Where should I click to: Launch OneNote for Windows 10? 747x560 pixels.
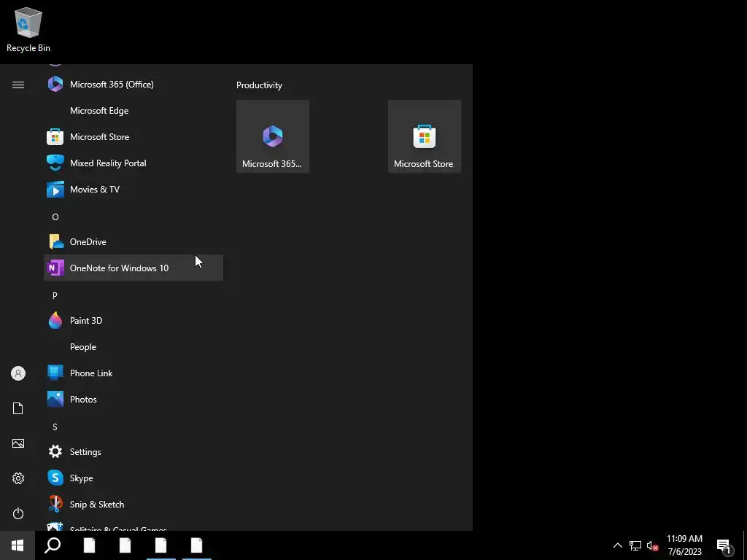133,268
